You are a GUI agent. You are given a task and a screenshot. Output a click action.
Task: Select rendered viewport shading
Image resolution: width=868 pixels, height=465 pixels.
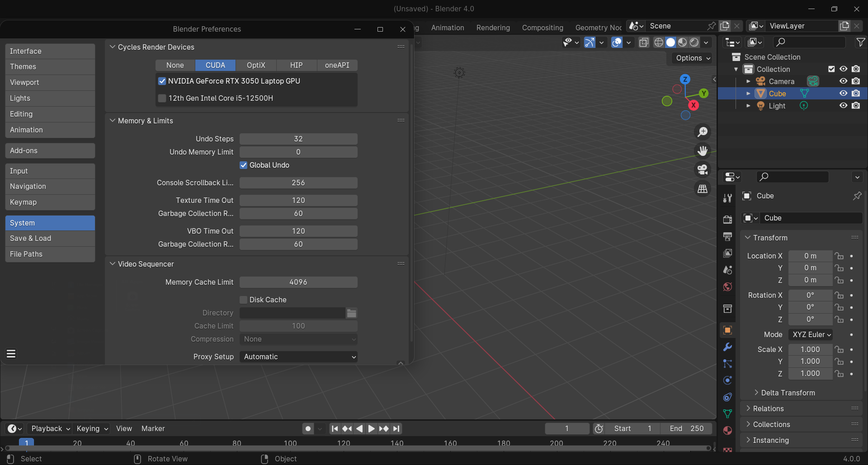(x=694, y=42)
